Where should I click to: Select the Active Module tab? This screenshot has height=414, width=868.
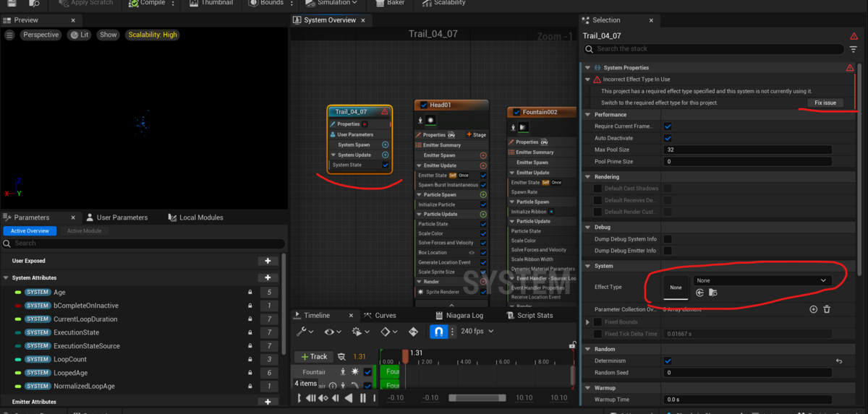pos(85,231)
